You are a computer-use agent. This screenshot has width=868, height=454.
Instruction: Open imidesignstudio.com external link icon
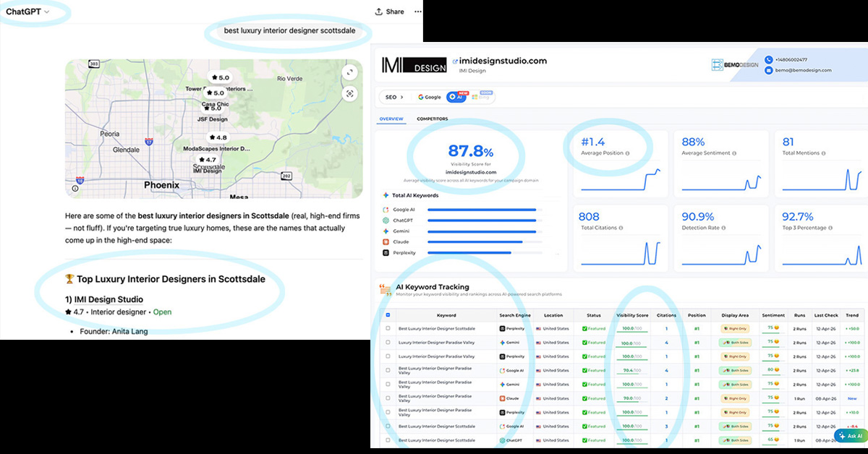coord(455,61)
